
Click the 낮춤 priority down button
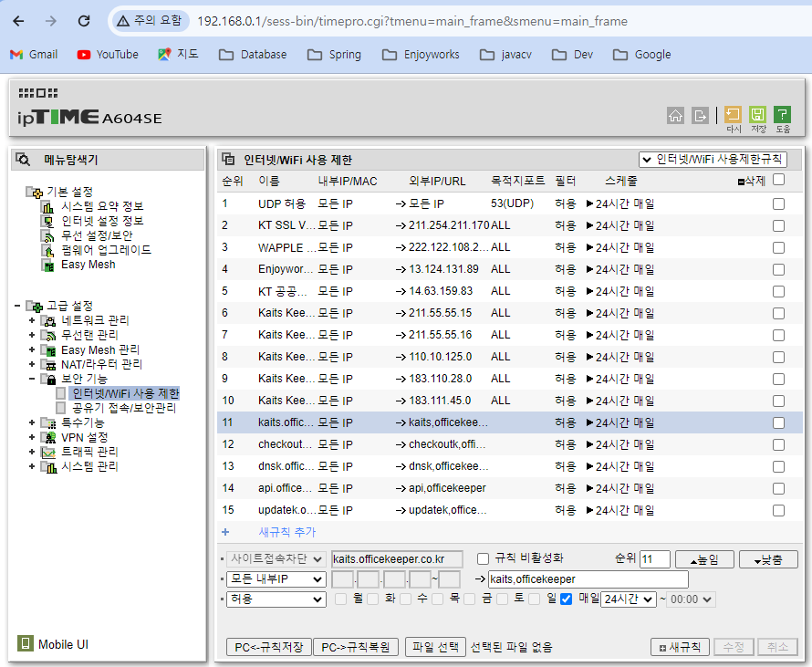pyautogui.click(x=768, y=560)
